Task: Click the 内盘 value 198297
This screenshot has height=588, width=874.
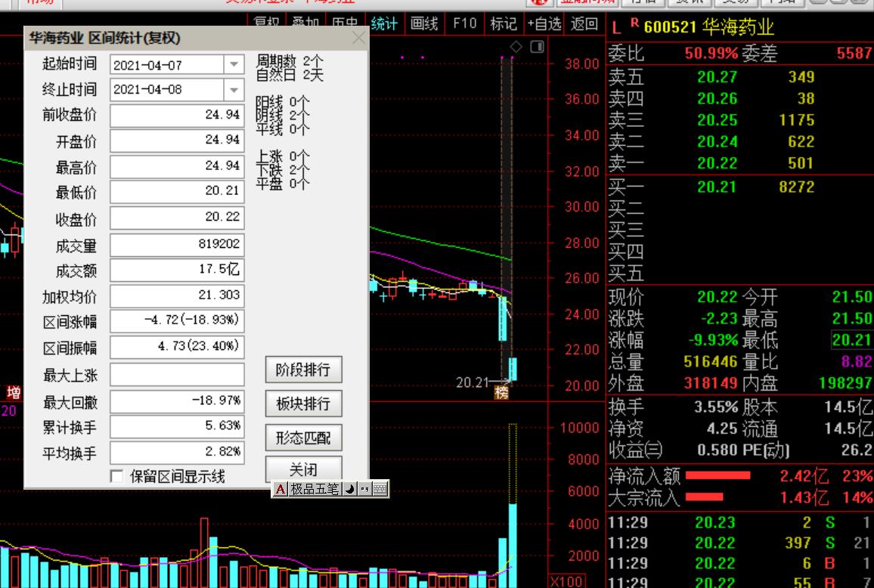Action: [x=845, y=383]
